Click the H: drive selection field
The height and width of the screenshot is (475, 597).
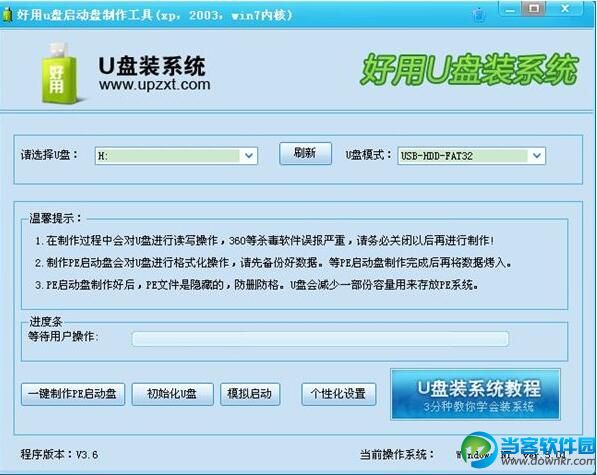(x=176, y=156)
